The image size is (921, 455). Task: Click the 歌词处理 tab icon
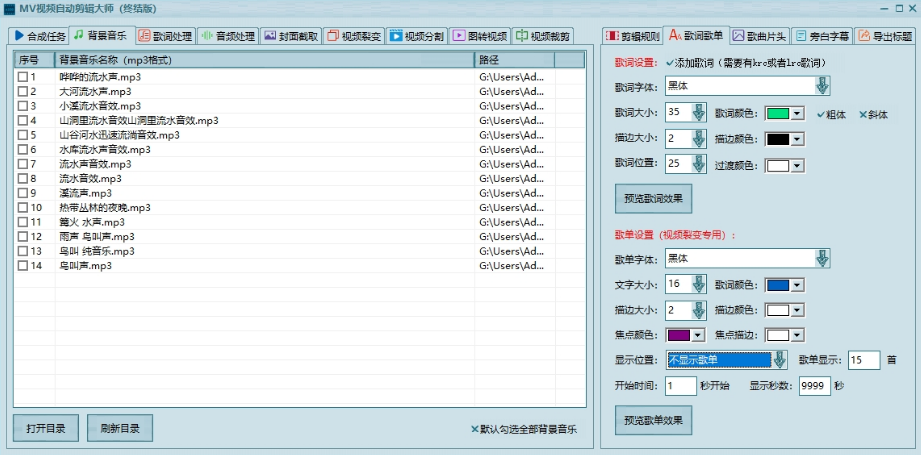[143, 36]
